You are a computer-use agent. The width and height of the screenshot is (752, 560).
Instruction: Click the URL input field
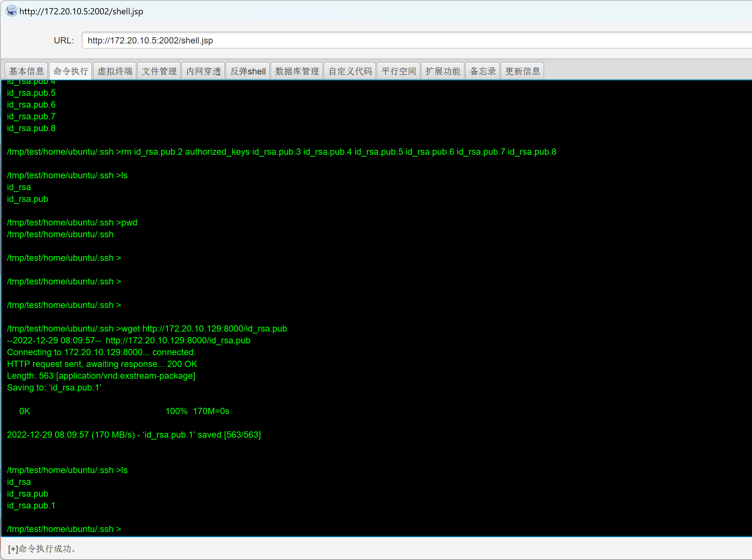[x=405, y=41]
